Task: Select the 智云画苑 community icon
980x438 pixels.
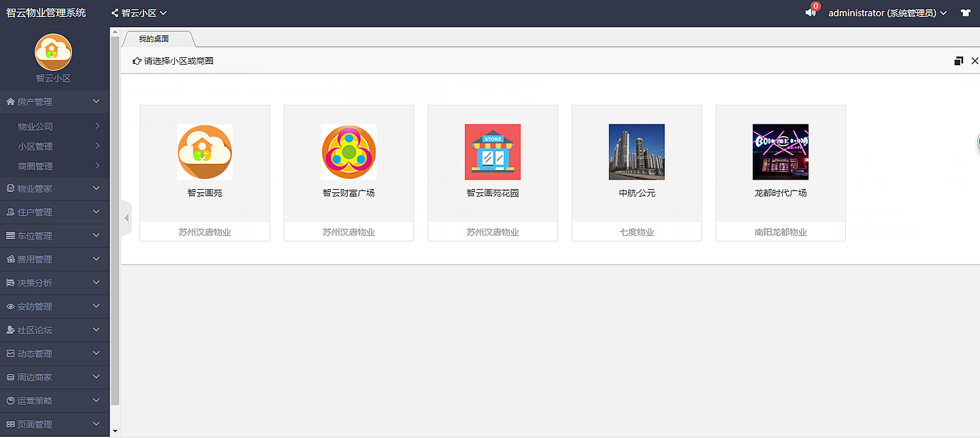Action: point(205,152)
